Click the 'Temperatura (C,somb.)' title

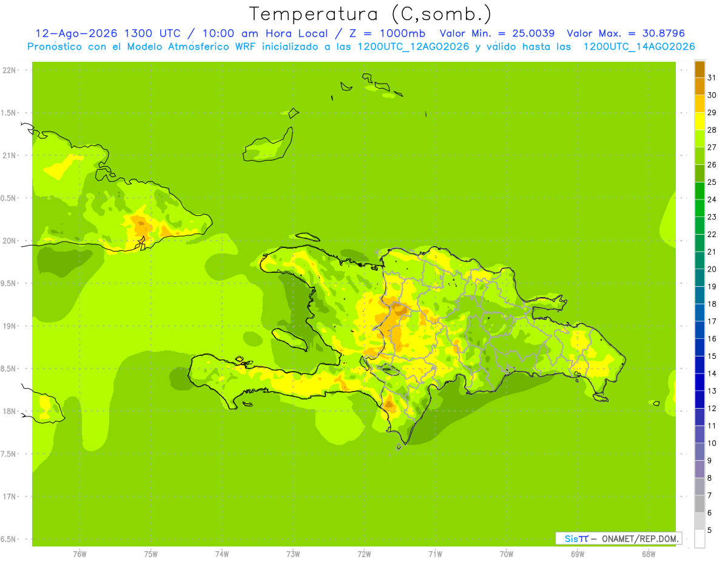[x=370, y=14]
